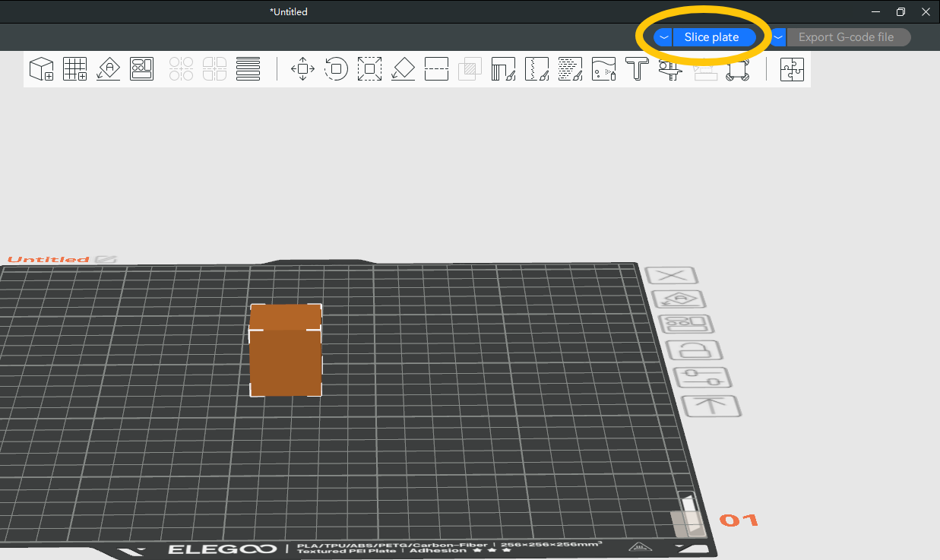The width and height of the screenshot is (940, 560).
Task: Select the Move tool
Action: (x=302, y=68)
